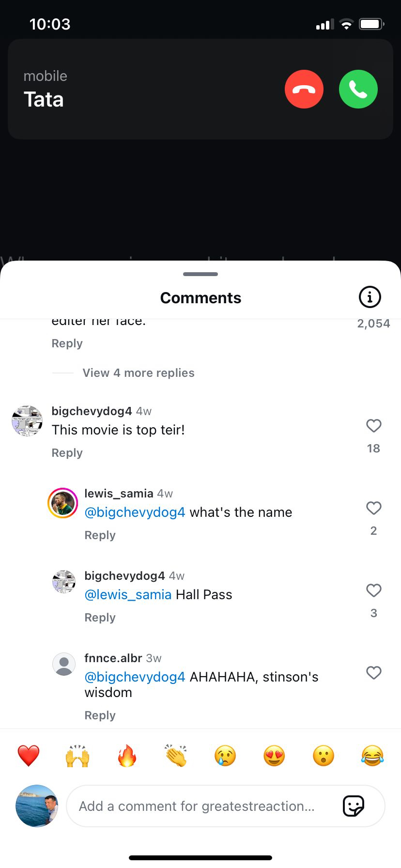
Task: Open lewis_samia's profile picture story
Action: tap(63, 503)
